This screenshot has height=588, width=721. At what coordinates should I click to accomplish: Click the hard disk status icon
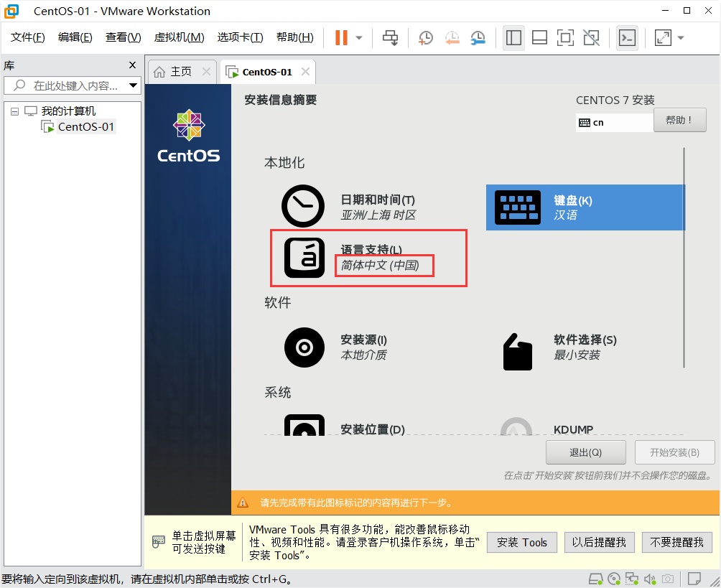click(596, 579)
